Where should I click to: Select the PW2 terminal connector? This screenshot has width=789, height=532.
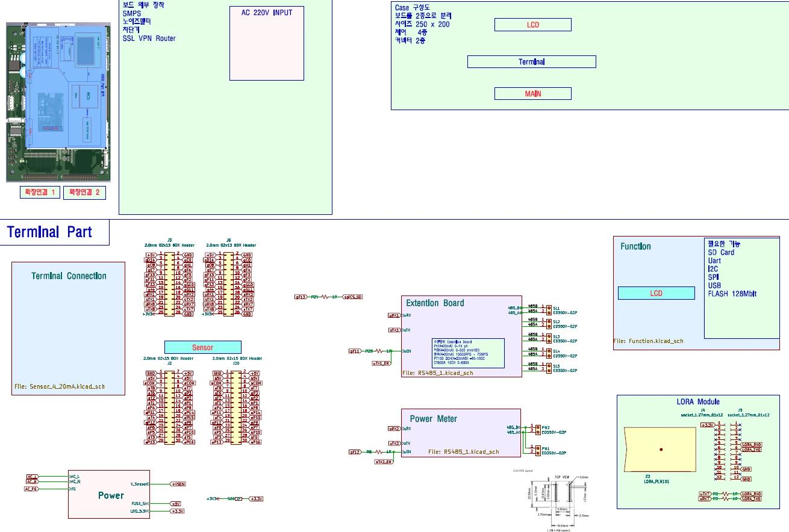point(537,430)
